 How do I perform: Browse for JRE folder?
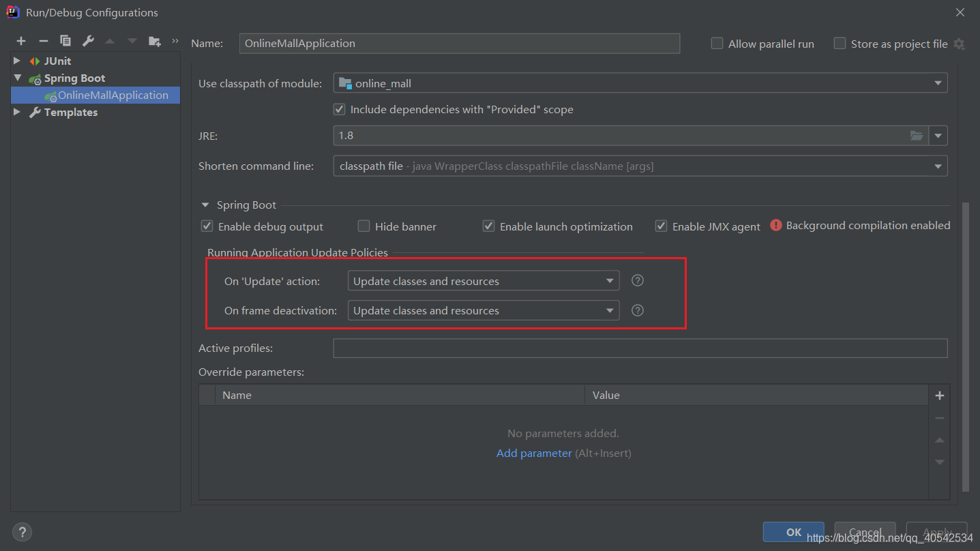(917, 136)
